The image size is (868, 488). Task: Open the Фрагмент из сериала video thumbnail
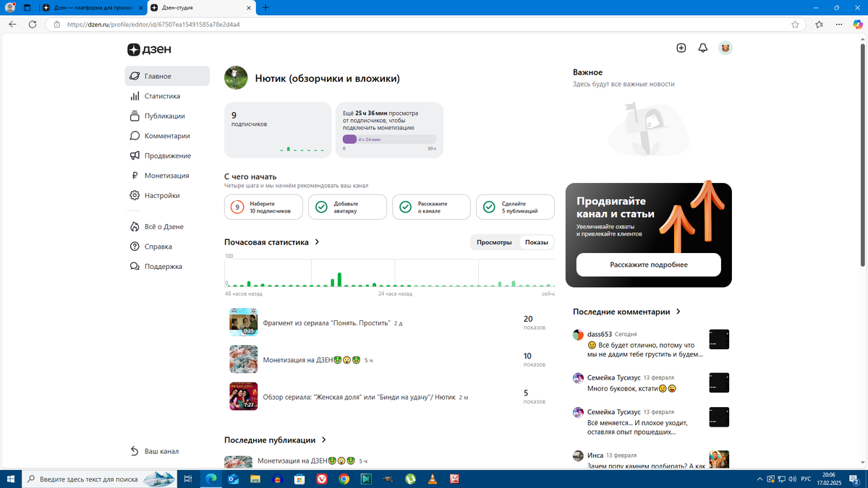tap(244, 322)
